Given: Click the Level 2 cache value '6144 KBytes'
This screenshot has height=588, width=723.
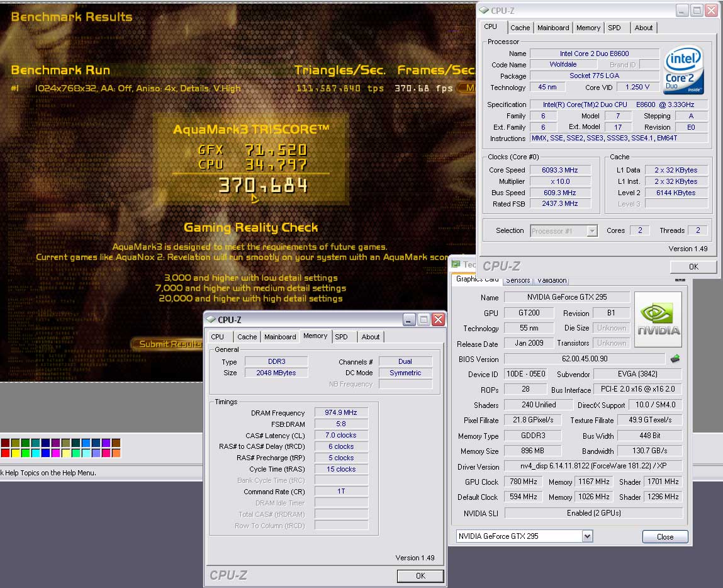Looking at the screenshot, I should pos(676,193).
